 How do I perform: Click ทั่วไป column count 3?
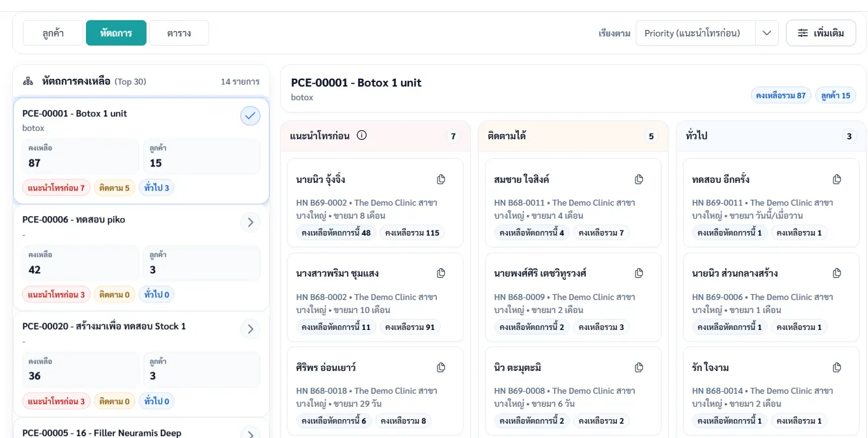tap(849, 136)
